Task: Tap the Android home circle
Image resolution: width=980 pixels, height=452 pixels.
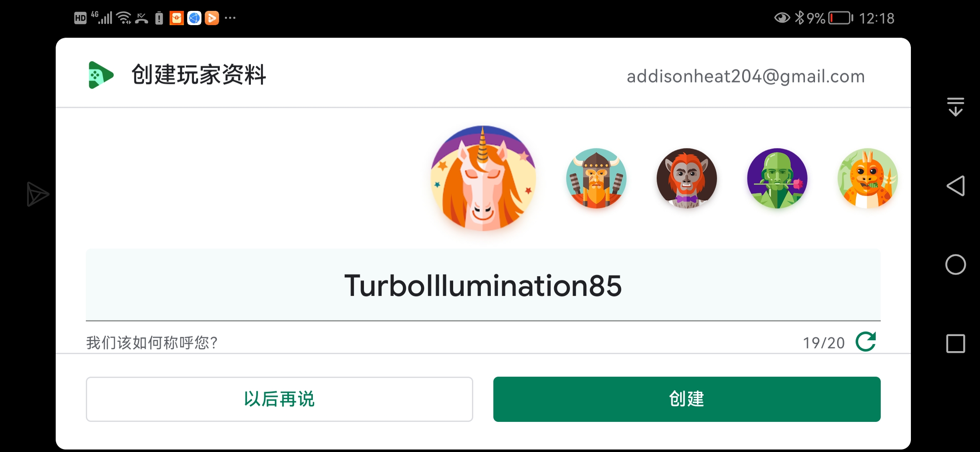Action: pyautogui.click(x=955, y=265)
